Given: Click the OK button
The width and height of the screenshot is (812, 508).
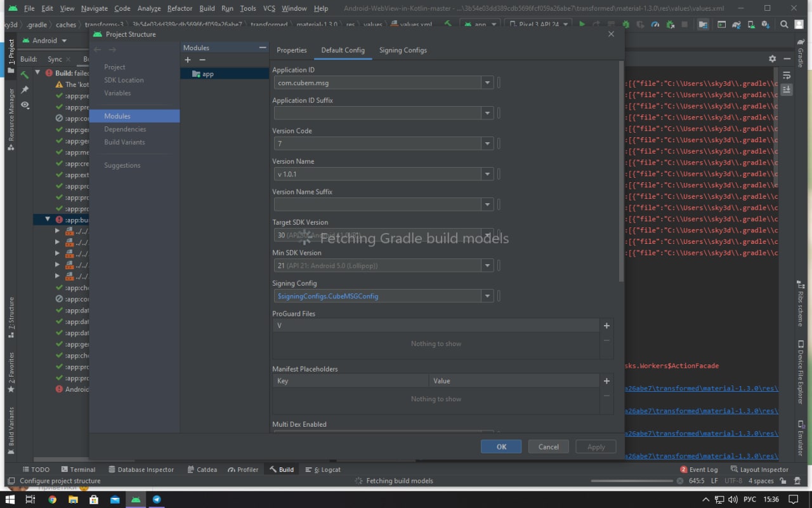Looking at the screenshot, I should (501, 446).
